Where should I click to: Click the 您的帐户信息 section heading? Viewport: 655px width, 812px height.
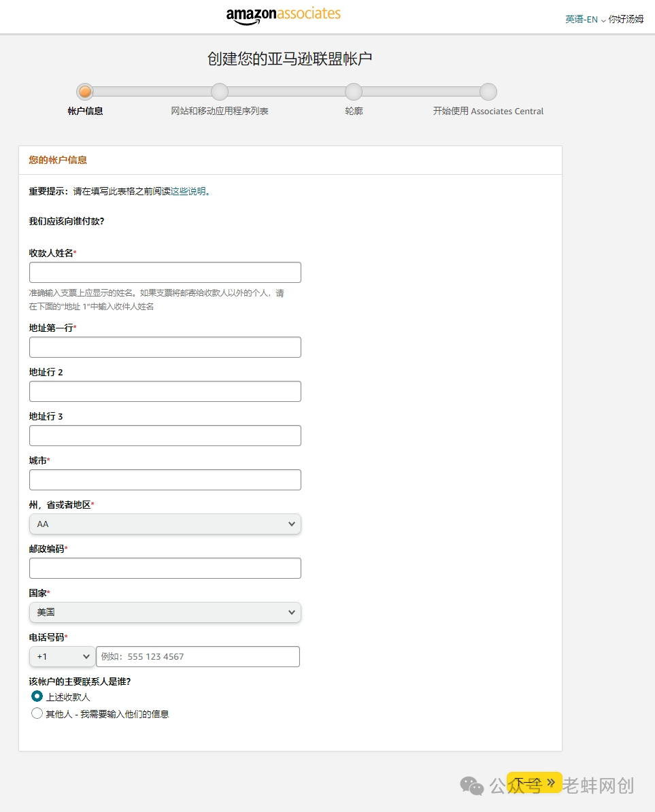[x=58, y=160]
